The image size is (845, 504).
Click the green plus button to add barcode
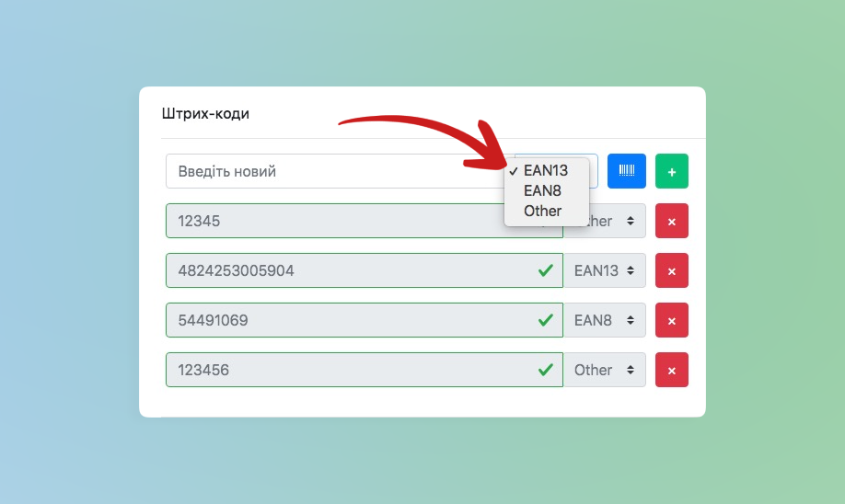[x=671, y=171]
